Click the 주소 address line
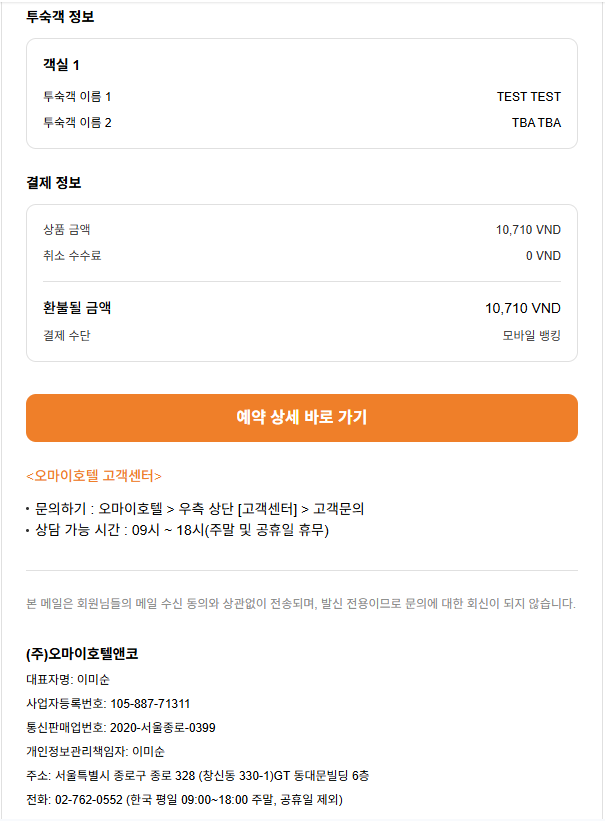Viewport: 605px width, 821px height. pos(198,775)
